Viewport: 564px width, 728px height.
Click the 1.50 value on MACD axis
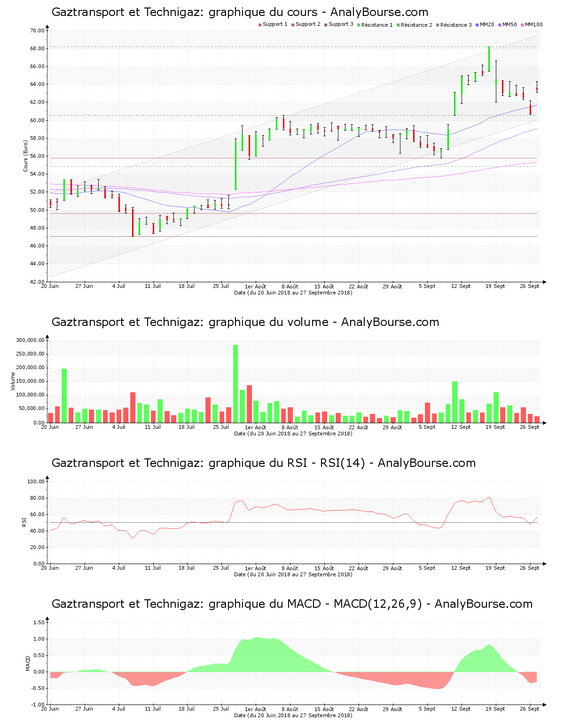(x=39, y=623)
